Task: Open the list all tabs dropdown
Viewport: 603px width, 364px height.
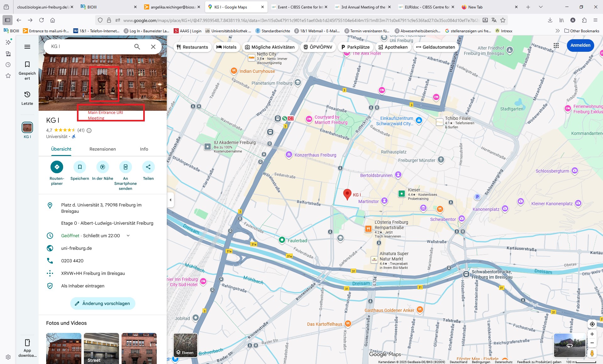Action: click(541, 7)
